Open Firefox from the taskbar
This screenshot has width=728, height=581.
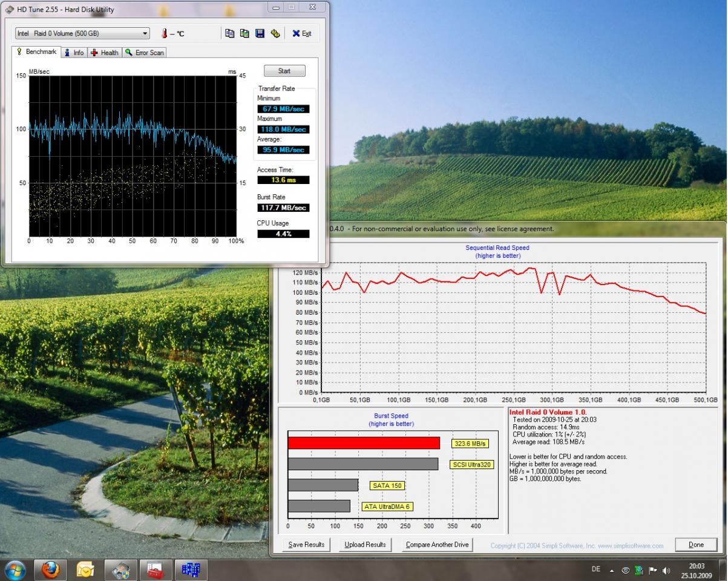coord(51,570)
